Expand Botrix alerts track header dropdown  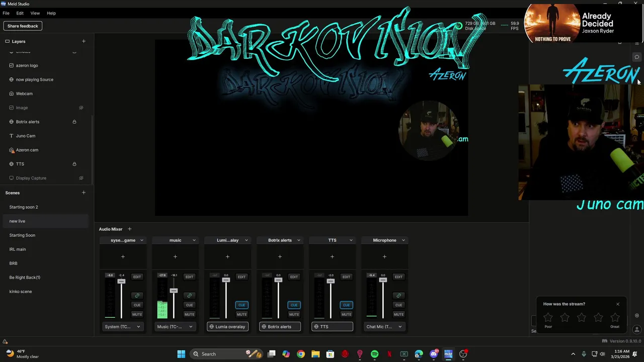pyautogui.click(x=298, y=240)
